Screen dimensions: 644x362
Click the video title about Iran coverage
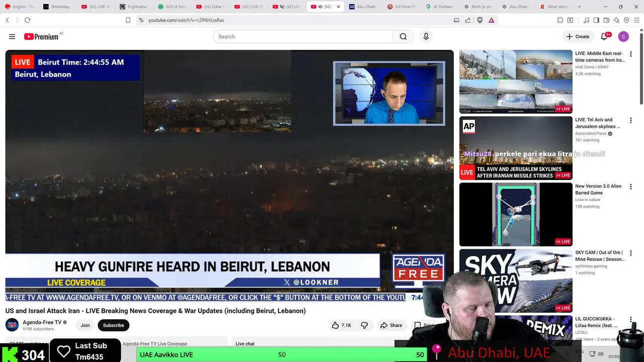155,311
